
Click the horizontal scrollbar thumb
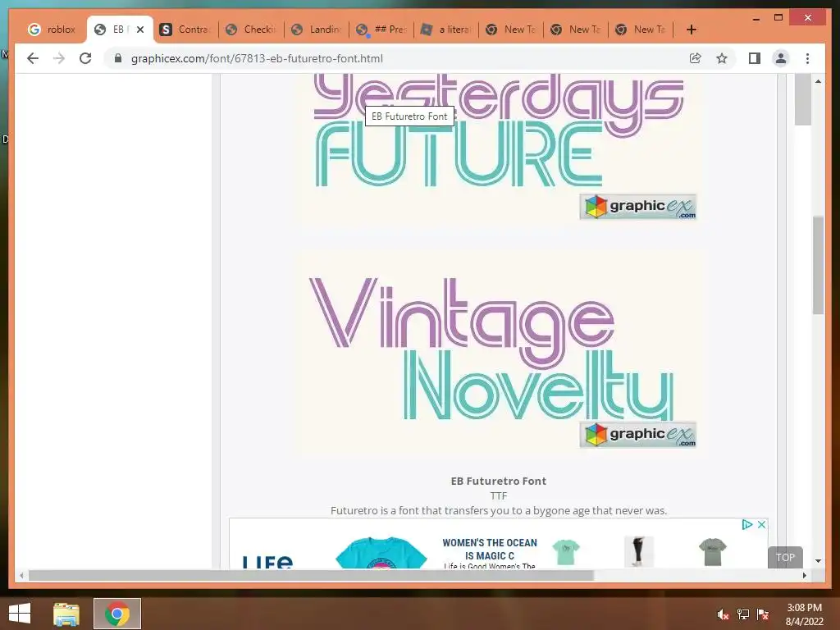click(x=311, y=575)
